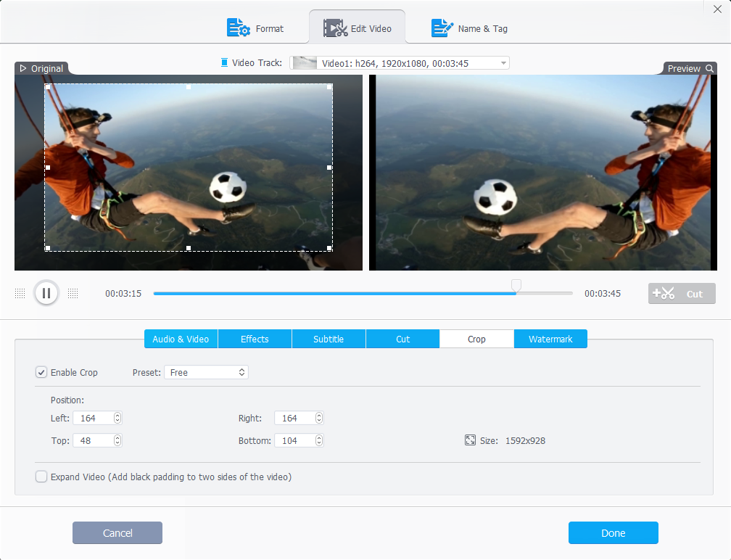Click the Bottom position input field
Image resolution: width=731 pixels, height=560 pixels.
coord(294,440)
